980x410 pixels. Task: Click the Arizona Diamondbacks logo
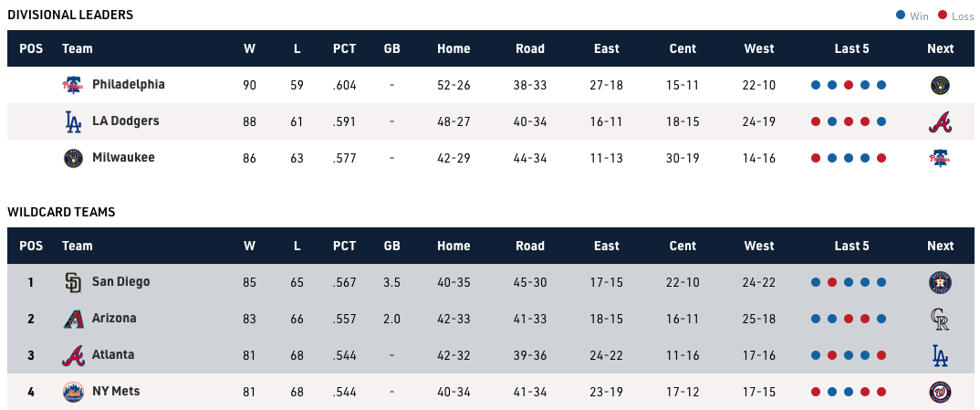[x=73, y=319]
